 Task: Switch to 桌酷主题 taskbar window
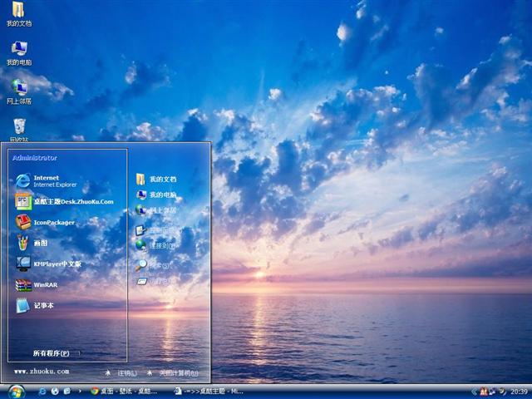click(x=209, y=391)
